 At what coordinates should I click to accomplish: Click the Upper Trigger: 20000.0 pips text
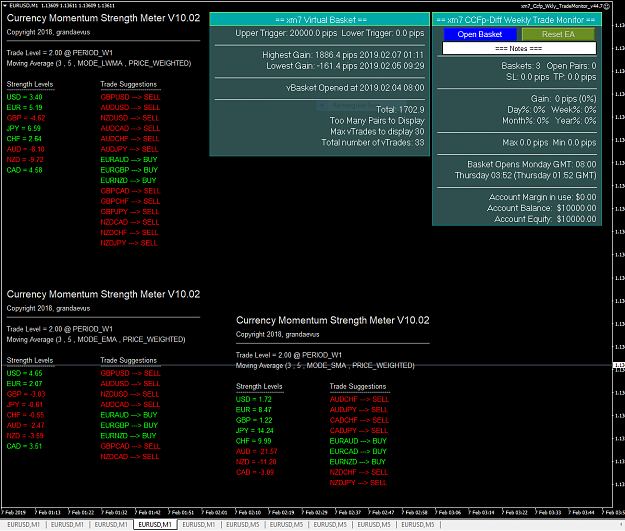tap(286, 33)
